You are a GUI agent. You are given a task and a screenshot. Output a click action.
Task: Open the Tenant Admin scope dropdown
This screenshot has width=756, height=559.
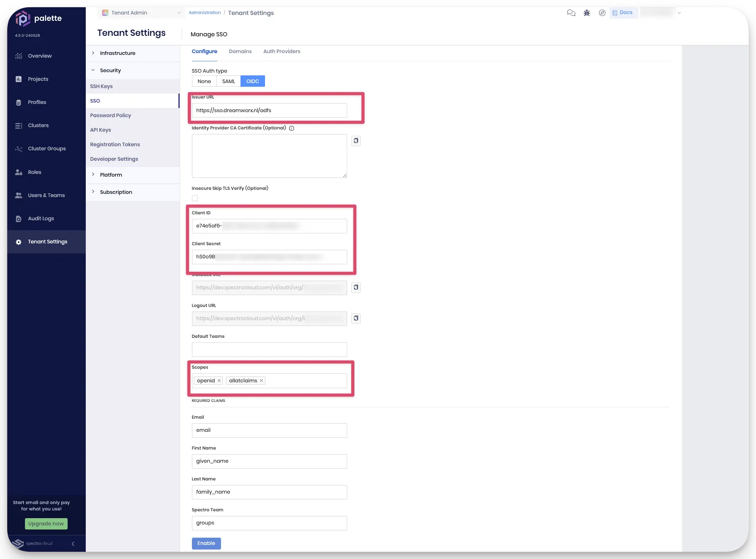coord(141,13)
